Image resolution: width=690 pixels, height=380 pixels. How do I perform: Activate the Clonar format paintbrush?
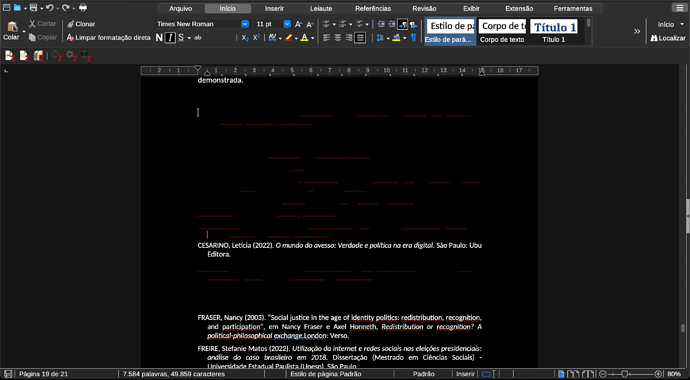[81, 24]
